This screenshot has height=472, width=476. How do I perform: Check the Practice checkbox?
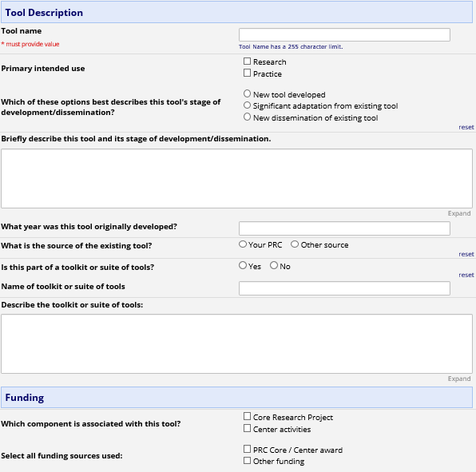(247, 73)
